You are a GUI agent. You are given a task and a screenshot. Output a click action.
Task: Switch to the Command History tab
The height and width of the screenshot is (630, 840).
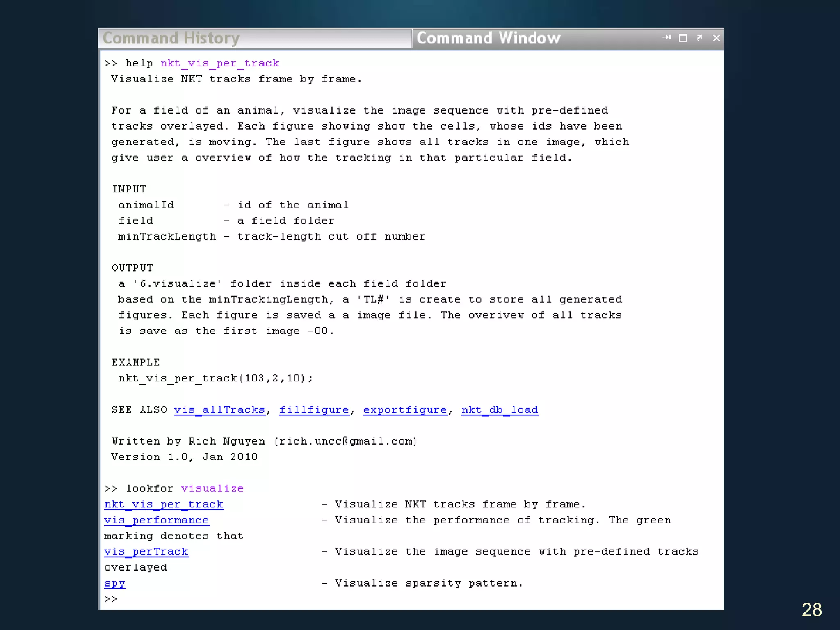point(171,38)
